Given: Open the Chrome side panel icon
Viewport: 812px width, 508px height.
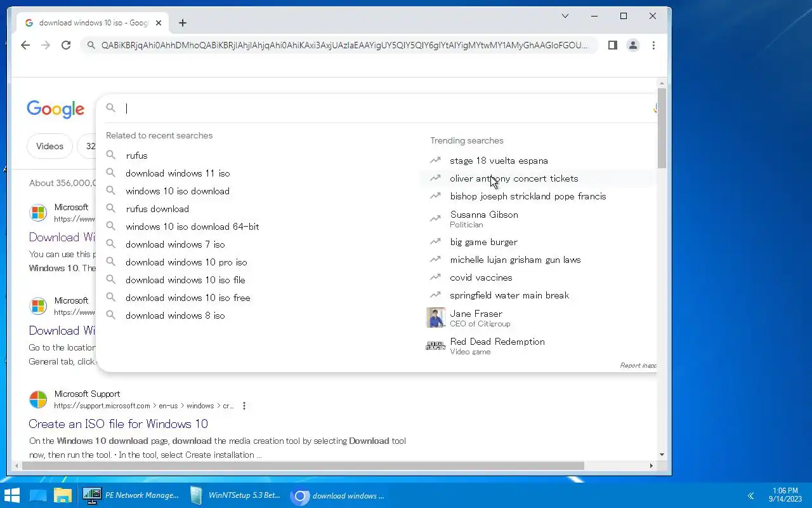Looking at the screenshot, I should [613, 45].
